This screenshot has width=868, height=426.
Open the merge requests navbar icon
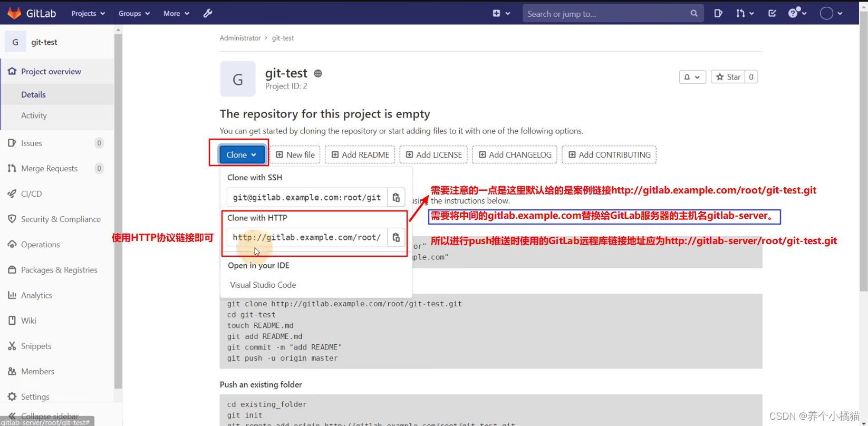[x=741, y=13]
